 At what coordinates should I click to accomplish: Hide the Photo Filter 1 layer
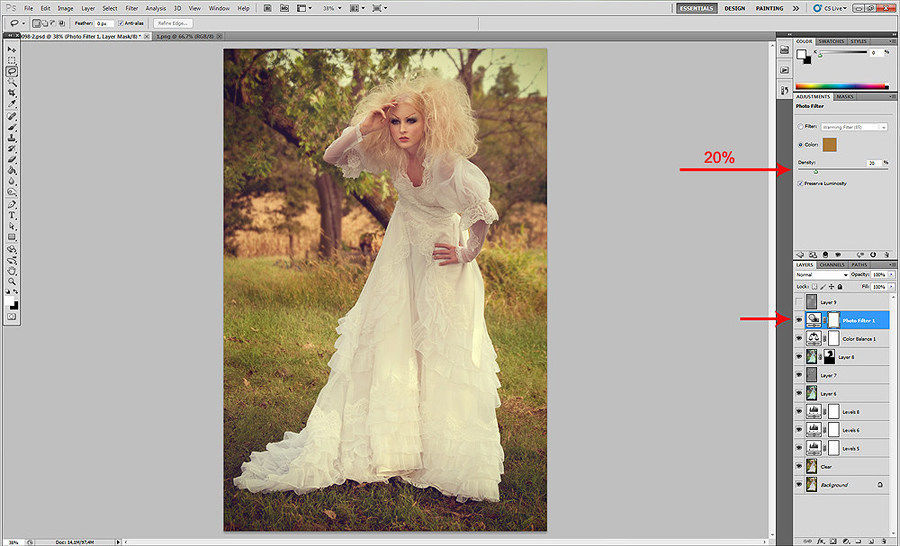[799, 320]
